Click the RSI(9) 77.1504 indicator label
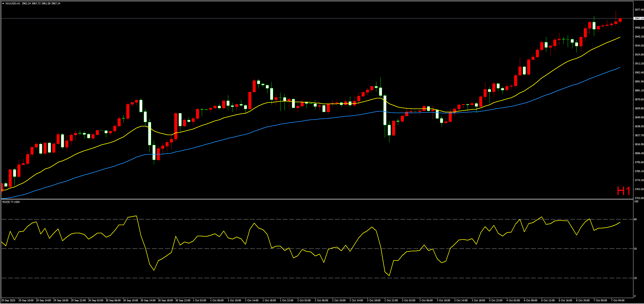The width and height of the screenshot is (644, 304). [11, 202]
